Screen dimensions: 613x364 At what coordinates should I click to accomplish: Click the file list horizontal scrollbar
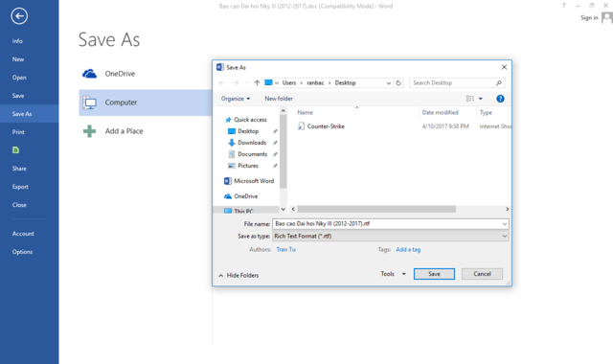(376, 209)
